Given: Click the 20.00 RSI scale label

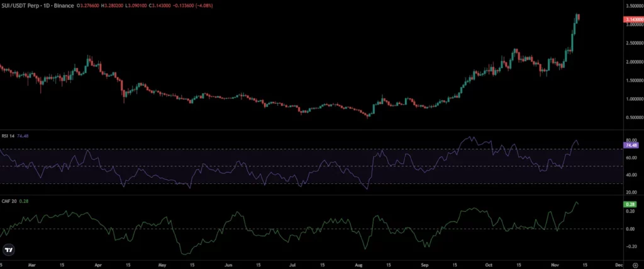Looking at the screenshot, I should coord(631,192).
